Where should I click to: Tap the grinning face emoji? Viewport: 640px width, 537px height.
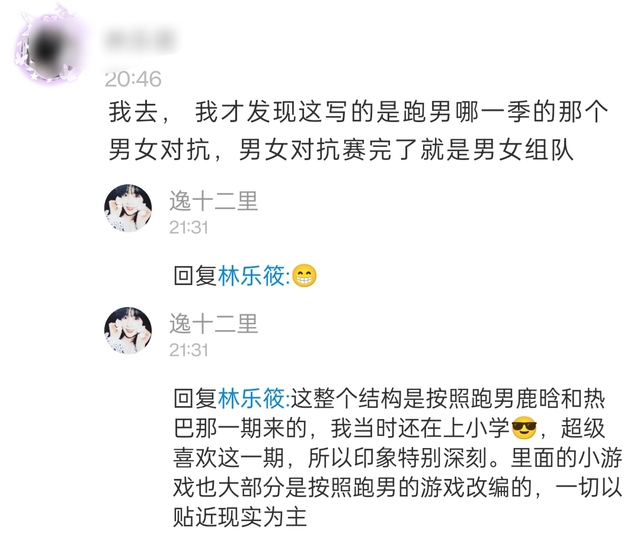[x=304, y=276]
